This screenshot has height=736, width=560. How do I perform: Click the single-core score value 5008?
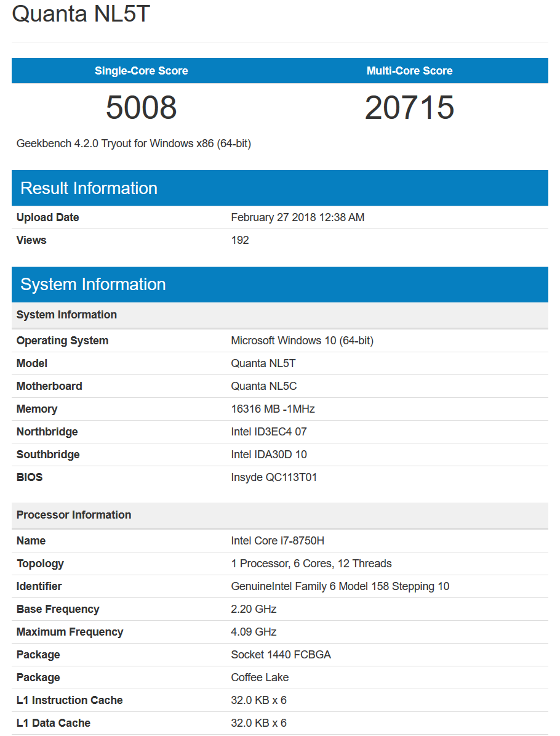141,108
